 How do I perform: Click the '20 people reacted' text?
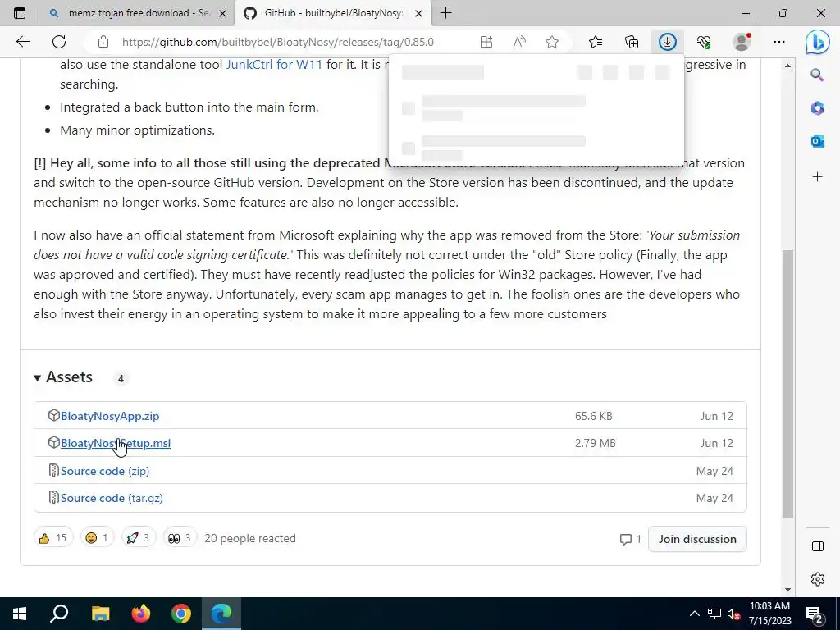tap(250, 538)
